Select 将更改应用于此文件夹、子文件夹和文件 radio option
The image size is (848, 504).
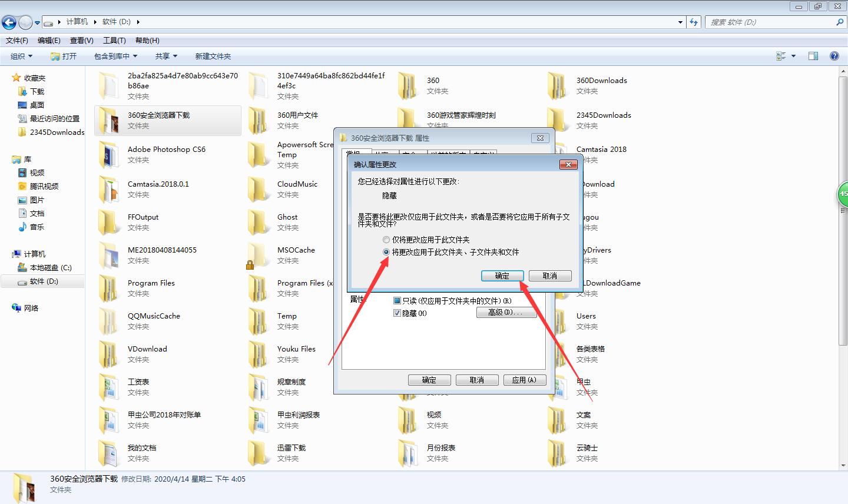[x=450, y=252]
